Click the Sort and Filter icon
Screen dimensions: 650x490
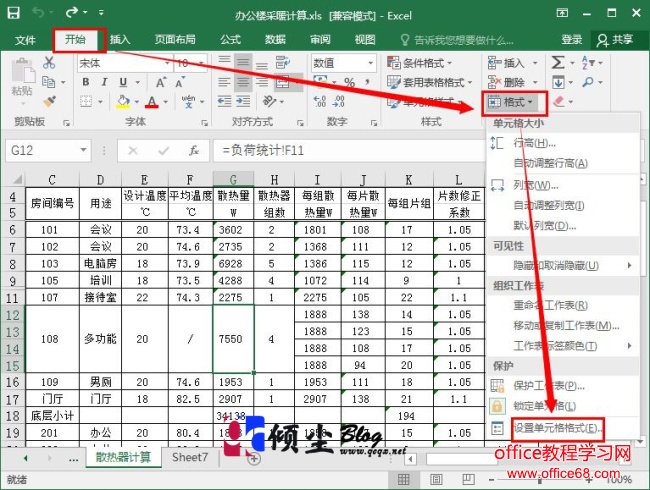[589, 63]
